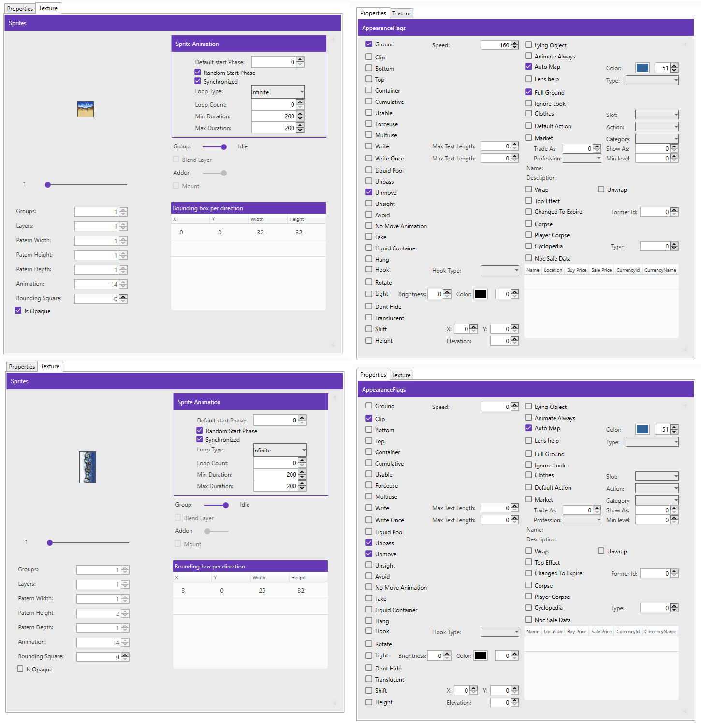The height and width of the screenshot is (728, 701).
Task: Uncheck the Unpass flag
Action: [x=369, y=543]
